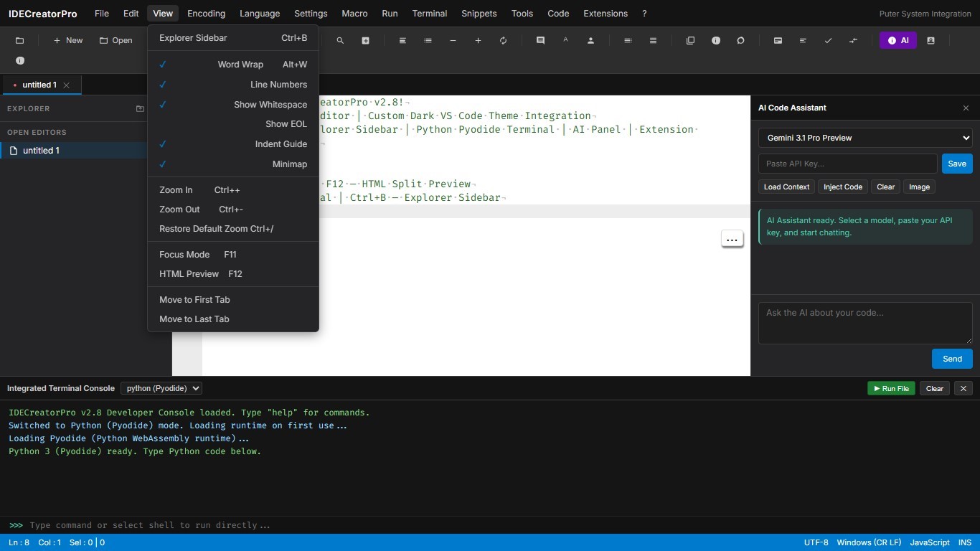The height and width of the screenshot is (551, 980).
Task: Click the info icon next to copy icon
Action: [x=715, y=40]
